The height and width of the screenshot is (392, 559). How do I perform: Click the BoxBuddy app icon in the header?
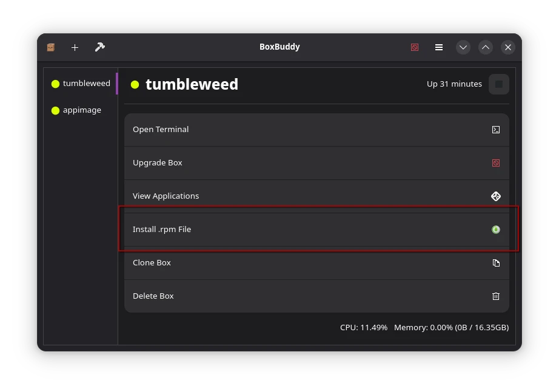pyautogui.click(x=51, y=47)
